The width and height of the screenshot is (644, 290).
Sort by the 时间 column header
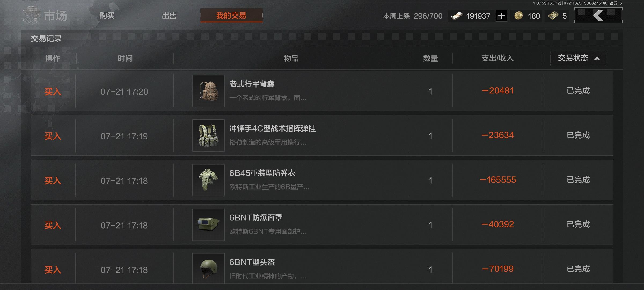click(125, 58)
